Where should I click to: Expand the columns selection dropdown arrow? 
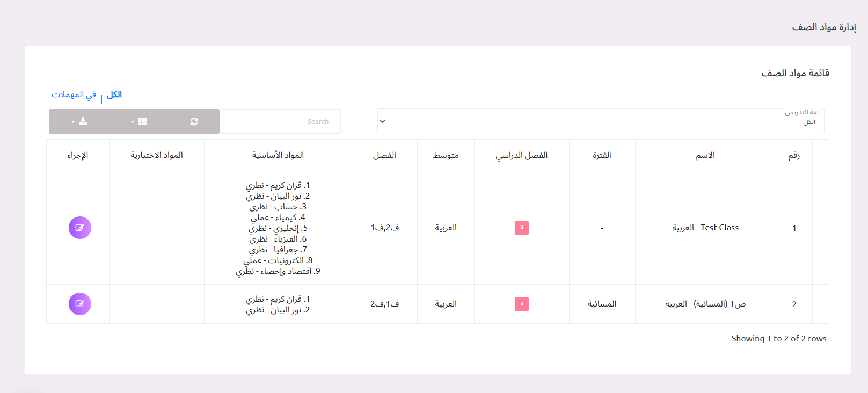132,121
